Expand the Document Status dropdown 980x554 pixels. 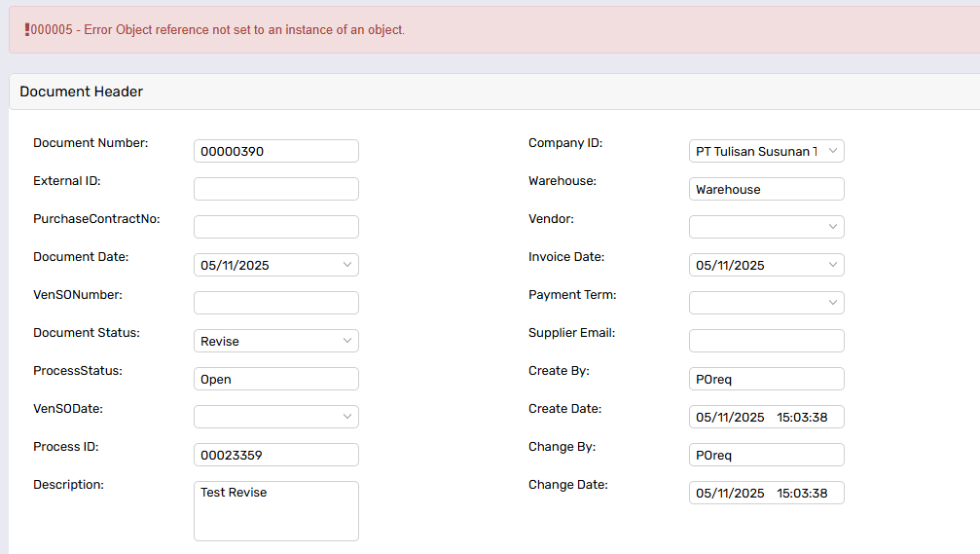pos(276,341)
